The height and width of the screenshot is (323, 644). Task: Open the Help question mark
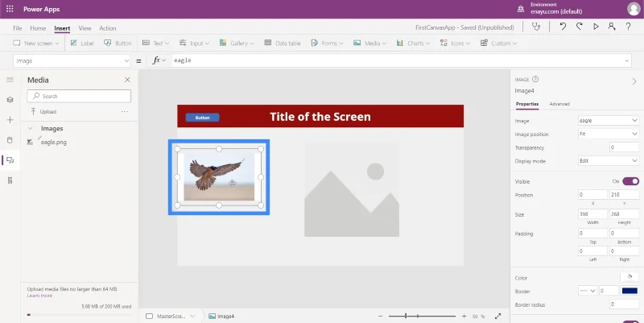click(629, 27)
